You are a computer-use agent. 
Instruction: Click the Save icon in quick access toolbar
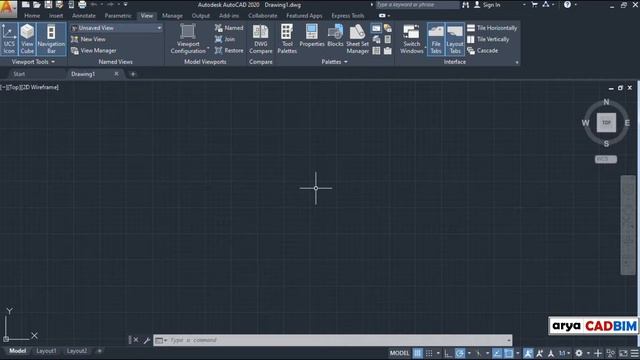48,5
